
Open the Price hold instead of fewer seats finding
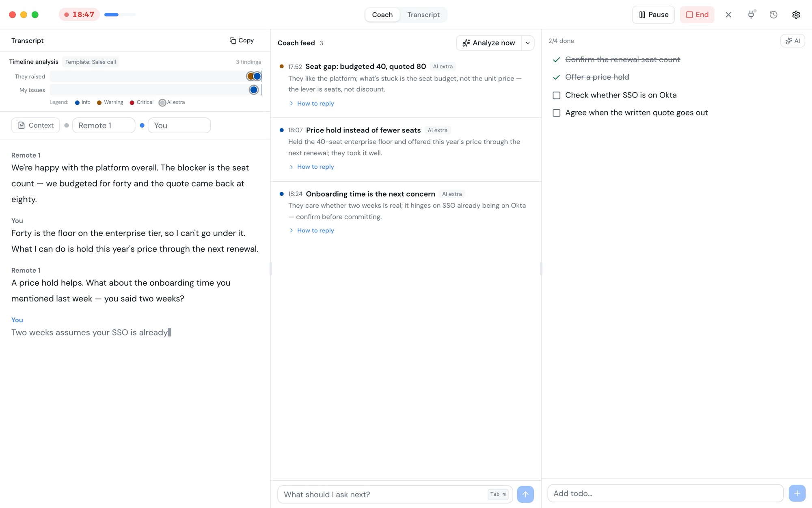(363, 130)
